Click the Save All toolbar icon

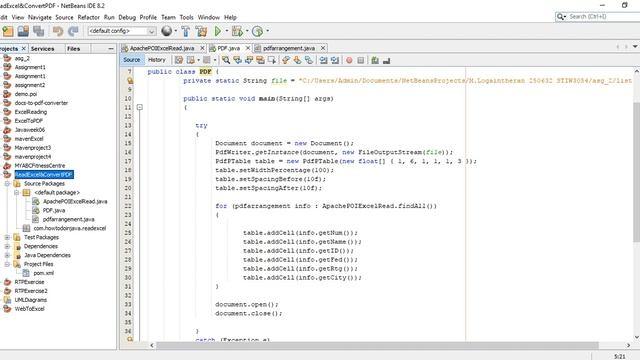[x=39, y=31]
